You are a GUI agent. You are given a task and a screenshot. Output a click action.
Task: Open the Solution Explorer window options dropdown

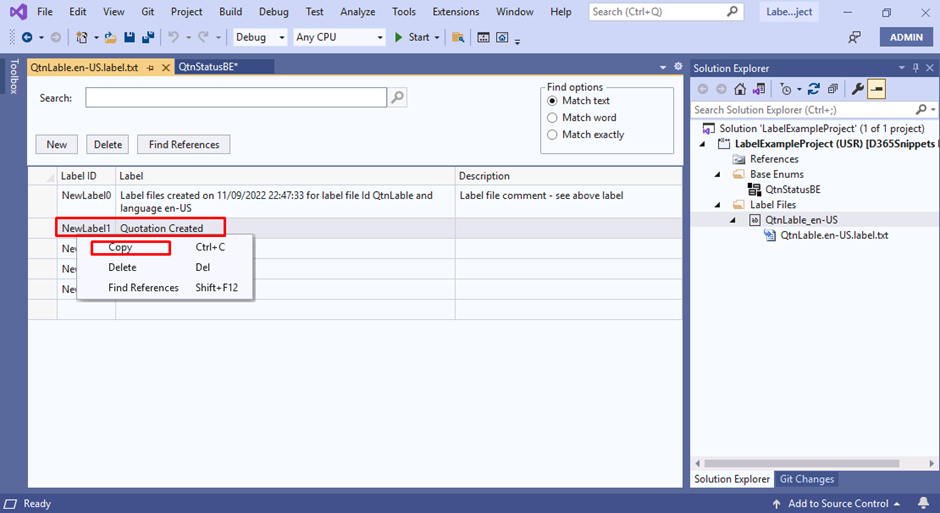click(x=902, y=68)
